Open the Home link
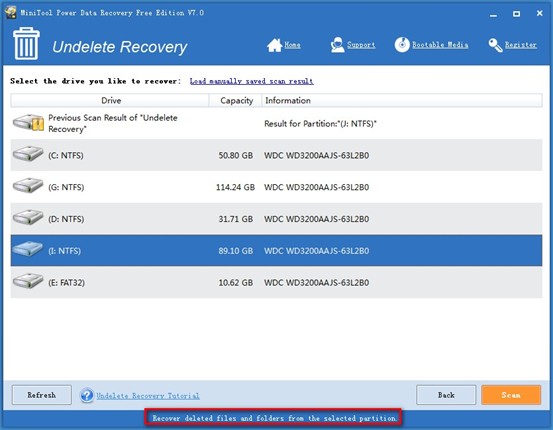This screenshot has width=553, height=430. [x=292, y=45]
